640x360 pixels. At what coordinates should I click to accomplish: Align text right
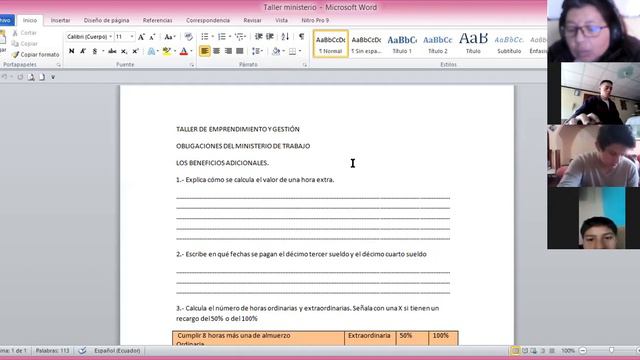tap(228, 51)
